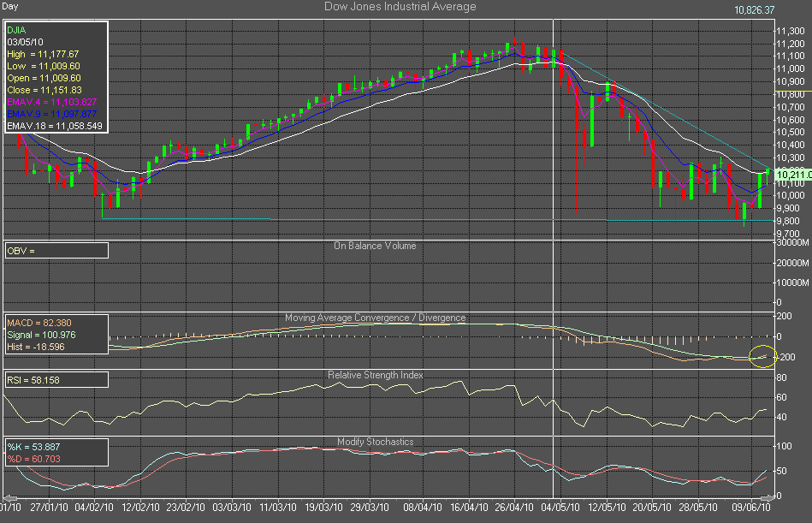Click the magenta 'EMAV.4 = 11,103.827' legend entry
This screenshot has height=523, width=812.
click(52, 102)
